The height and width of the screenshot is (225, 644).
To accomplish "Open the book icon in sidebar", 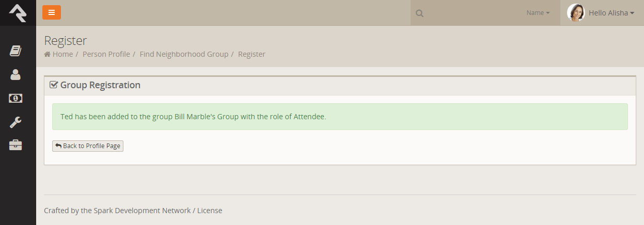I will [15, 51].
